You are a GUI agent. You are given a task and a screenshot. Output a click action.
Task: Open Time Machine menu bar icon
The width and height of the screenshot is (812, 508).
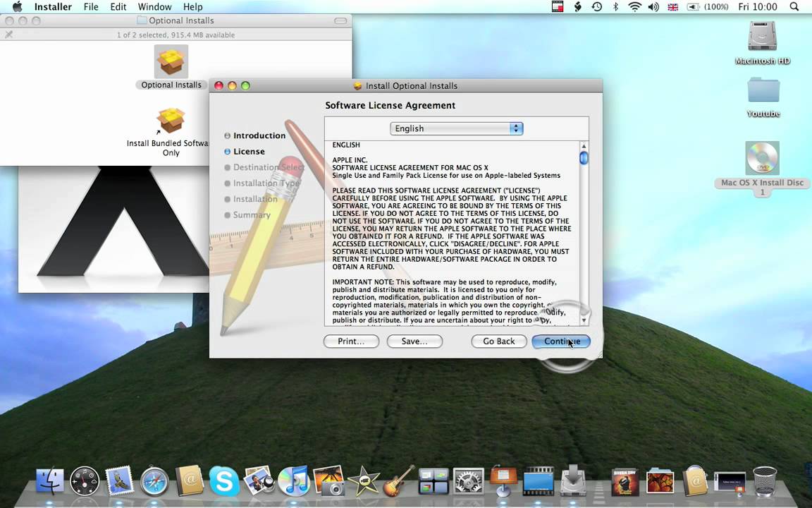click(596, 7)
